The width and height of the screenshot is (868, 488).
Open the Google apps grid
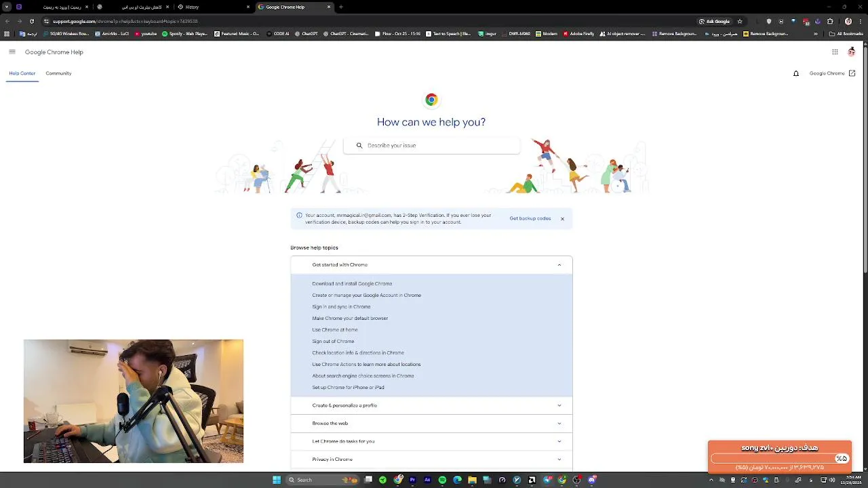pyautogui.click(x=835, y=52)
